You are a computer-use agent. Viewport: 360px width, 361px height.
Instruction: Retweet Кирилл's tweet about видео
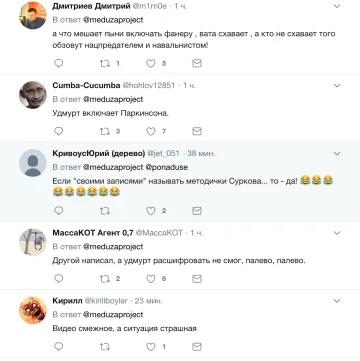(105, 347)
